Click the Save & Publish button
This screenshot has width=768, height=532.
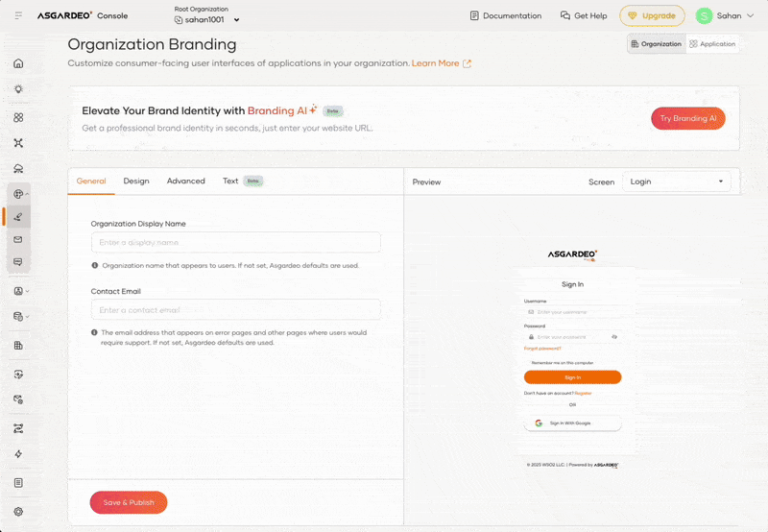[129, 502]
